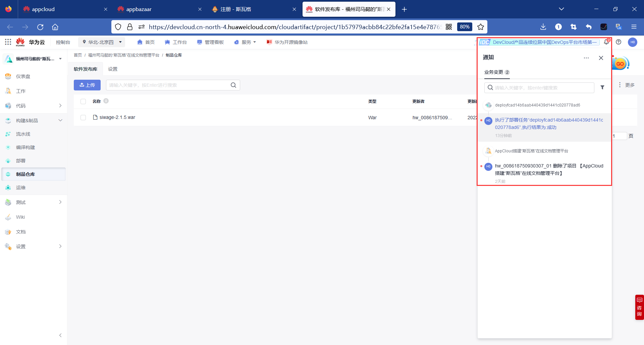
Task: Open the 咨询 consultation floating button
Action: click(639, 307)
